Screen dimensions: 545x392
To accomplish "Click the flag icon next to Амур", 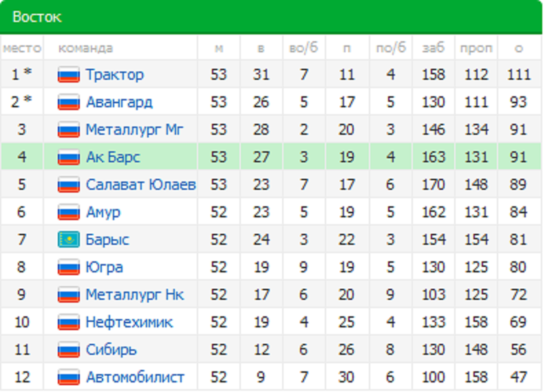I will click(x=69, y=213).
